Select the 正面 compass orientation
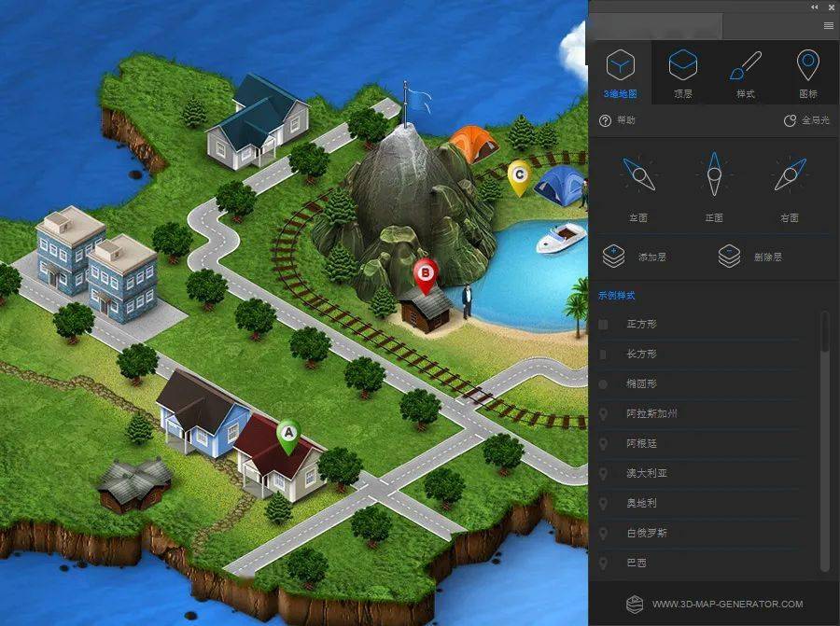840x626 pixels. click(714, 174)
